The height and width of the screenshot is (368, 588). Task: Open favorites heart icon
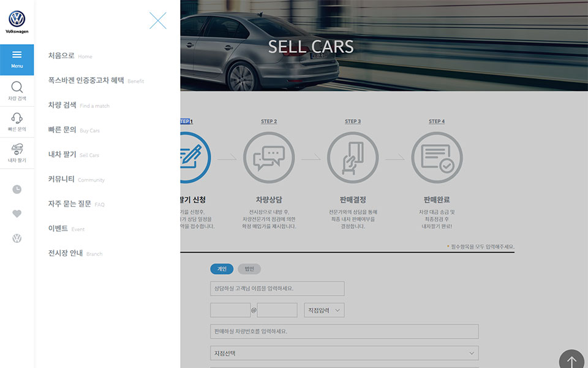click(x=17, y=213)
